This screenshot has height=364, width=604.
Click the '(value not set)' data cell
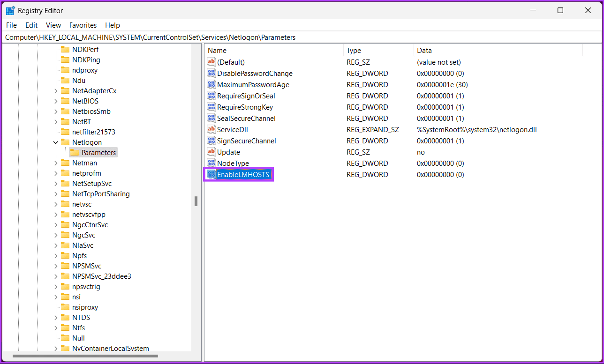[439, 62]
